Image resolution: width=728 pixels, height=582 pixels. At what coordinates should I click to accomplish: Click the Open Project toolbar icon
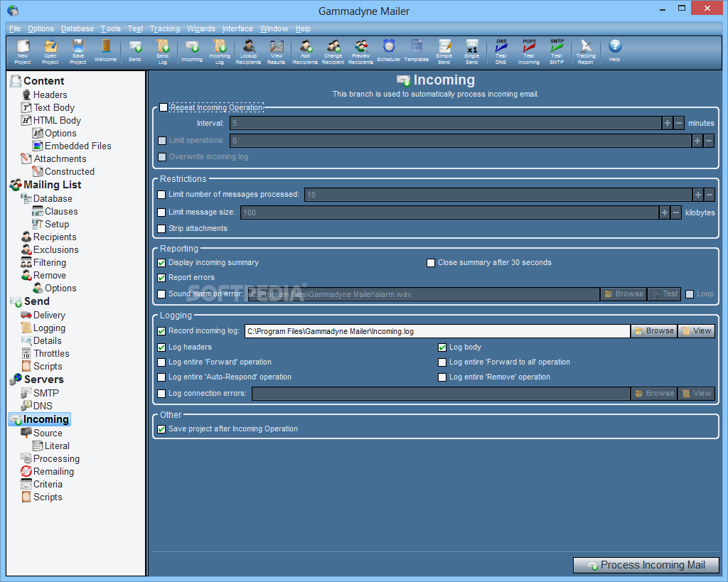pyautogui.click(x=50, y=51)
